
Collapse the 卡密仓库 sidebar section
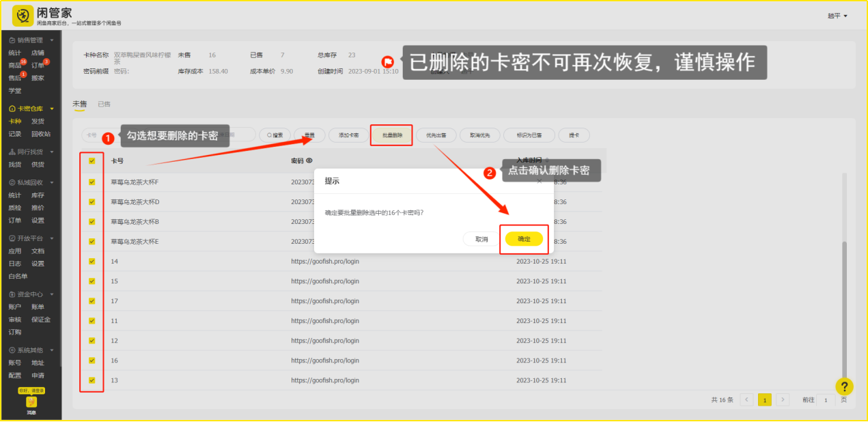(52, 109)
